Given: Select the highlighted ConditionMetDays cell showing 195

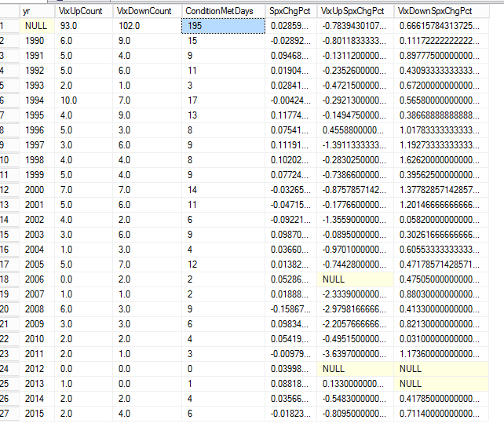Looking at the screenshot, I should tap(223, 26).
